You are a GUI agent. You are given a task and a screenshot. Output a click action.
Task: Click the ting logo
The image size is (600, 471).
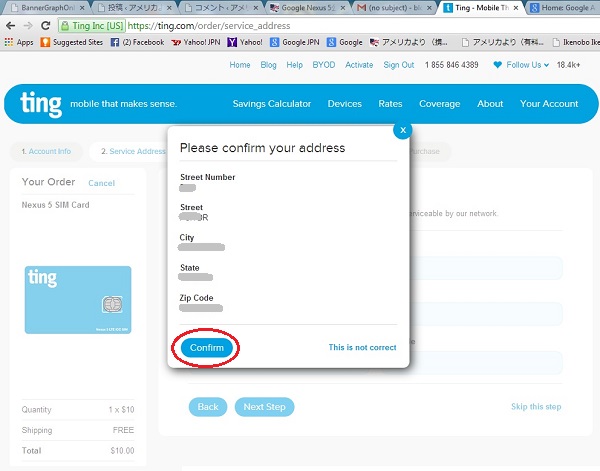tap(41, 103)
